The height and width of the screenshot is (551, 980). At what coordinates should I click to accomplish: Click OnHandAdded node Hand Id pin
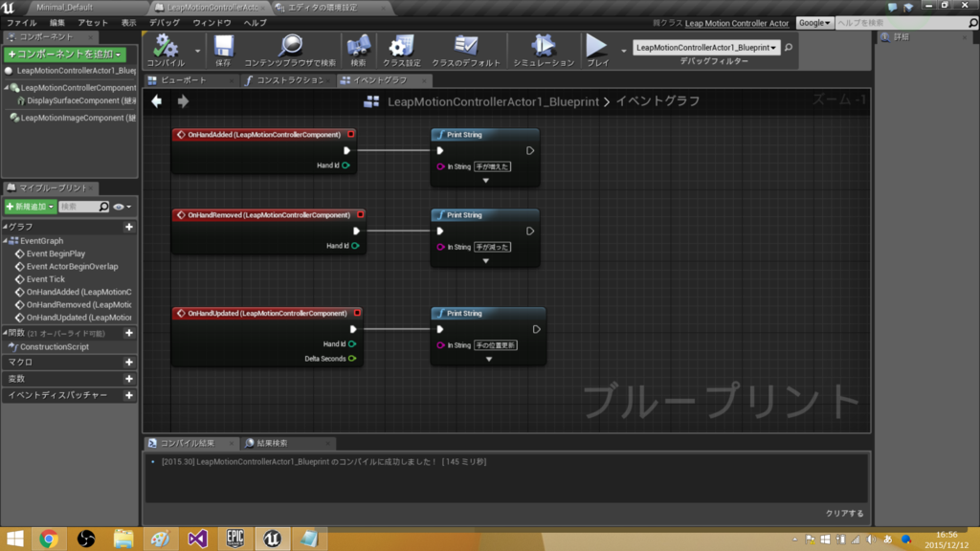coord(345,165)
